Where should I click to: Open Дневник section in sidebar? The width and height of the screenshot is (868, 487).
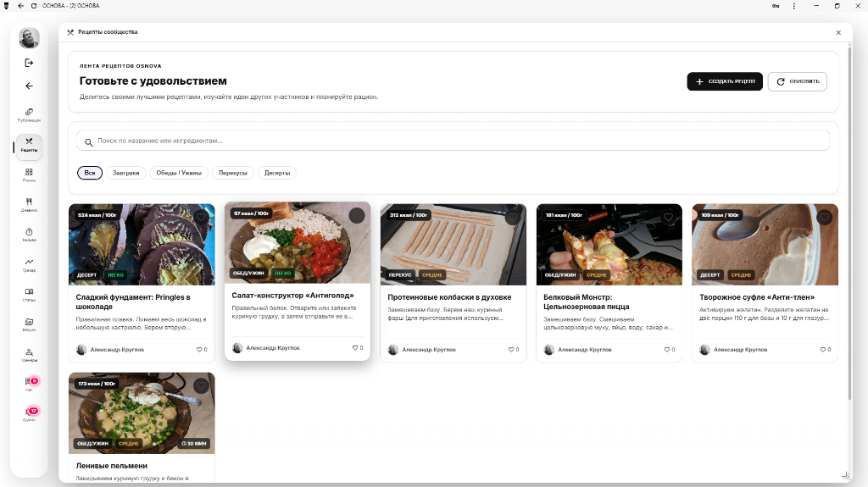click(29, 205)
